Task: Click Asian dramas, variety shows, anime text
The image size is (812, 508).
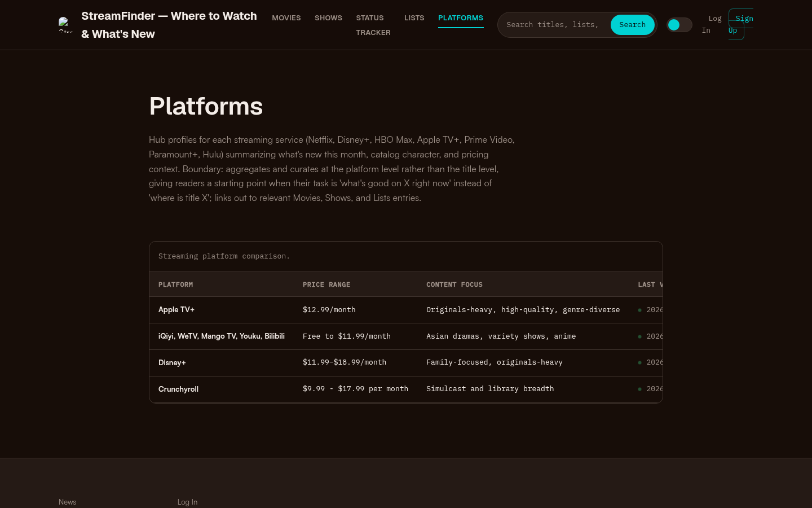Action: click(501, 336)
